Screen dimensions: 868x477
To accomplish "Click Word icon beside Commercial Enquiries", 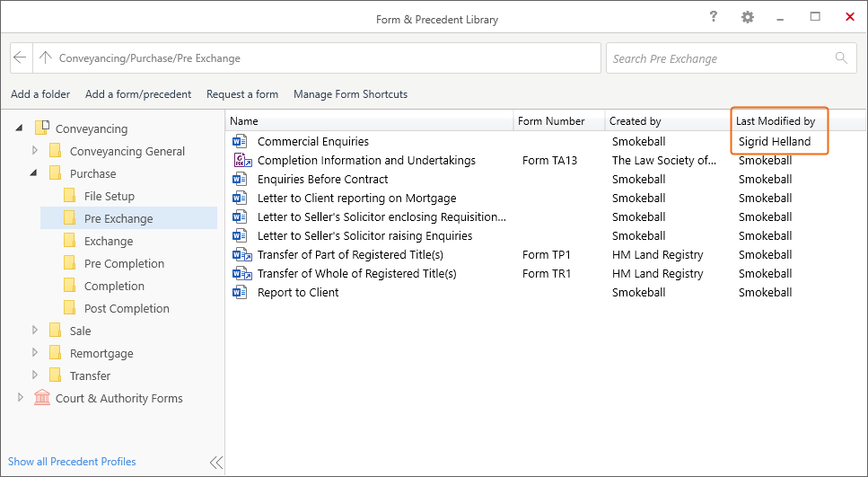I will coord(240,141).
